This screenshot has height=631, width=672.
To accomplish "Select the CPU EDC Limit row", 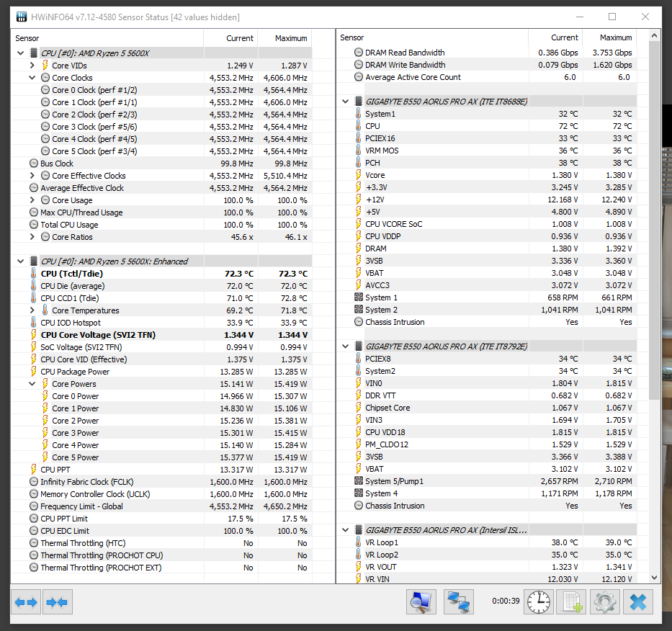I will (161, 531).
